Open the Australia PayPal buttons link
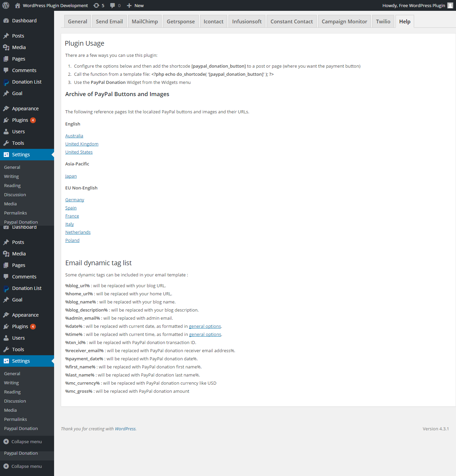 [74, 136]
